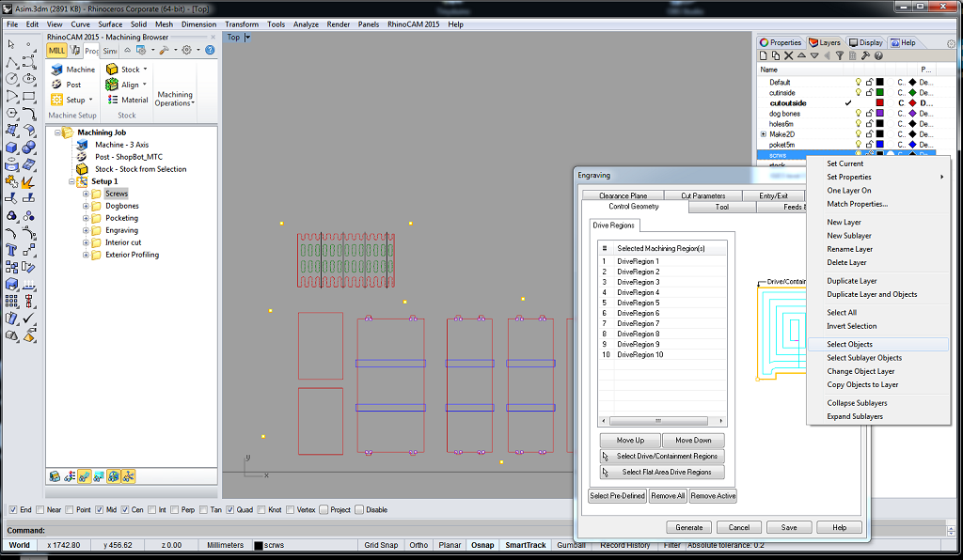Screen dimensions: 963x560
Task: Toggle visibility bulb of Default layer
Action: (x=859, y=82)
